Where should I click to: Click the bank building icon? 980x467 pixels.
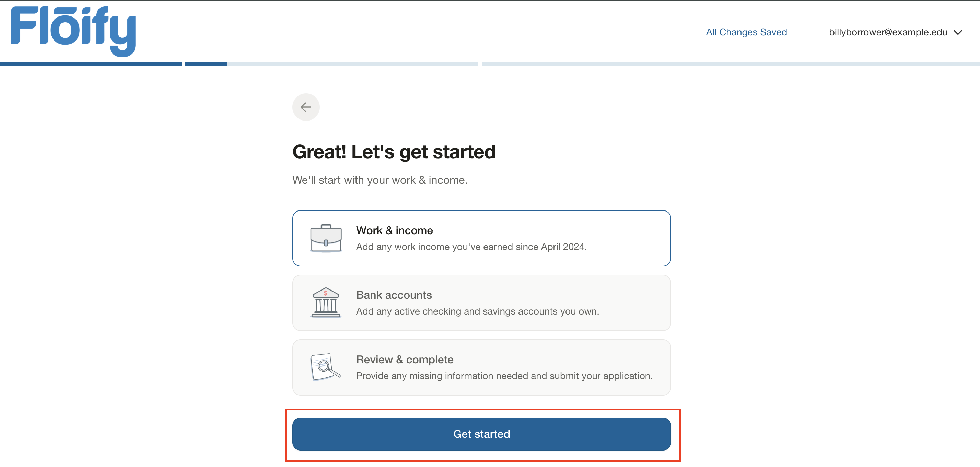tap(326, 303)
